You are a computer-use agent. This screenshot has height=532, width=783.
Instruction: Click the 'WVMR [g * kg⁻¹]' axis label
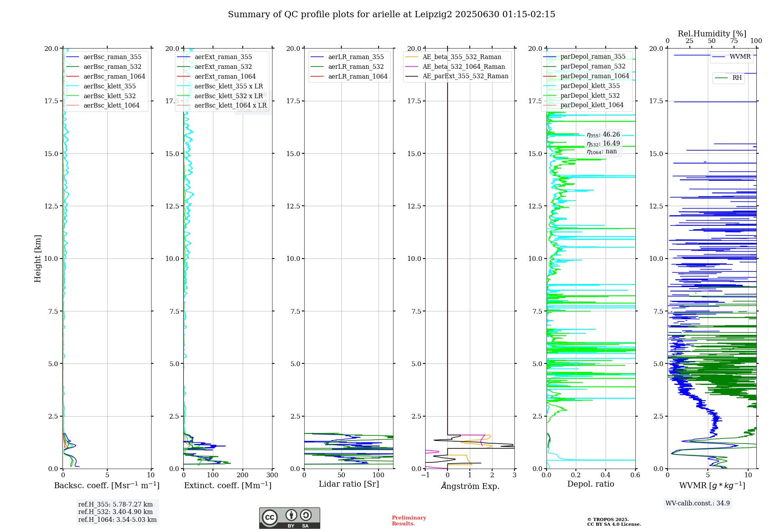tap(712, 486)
